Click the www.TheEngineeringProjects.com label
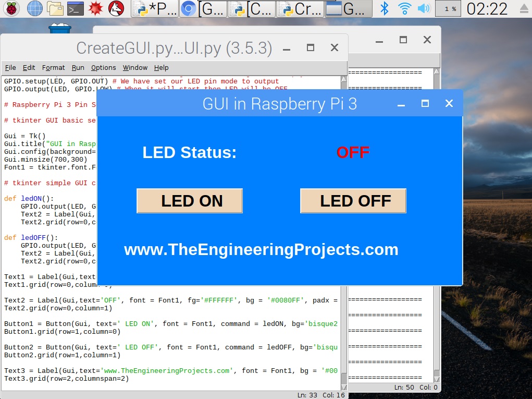The width and height of the screenshot is (532, 399). [x=261, y=250]
